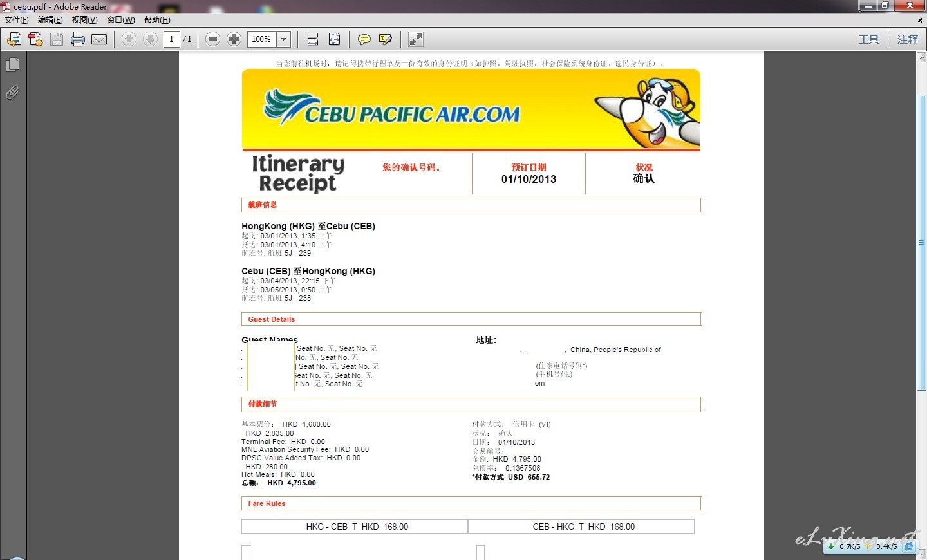
Task: Click the Guest Details section header
Action: (x=471, y=319)
